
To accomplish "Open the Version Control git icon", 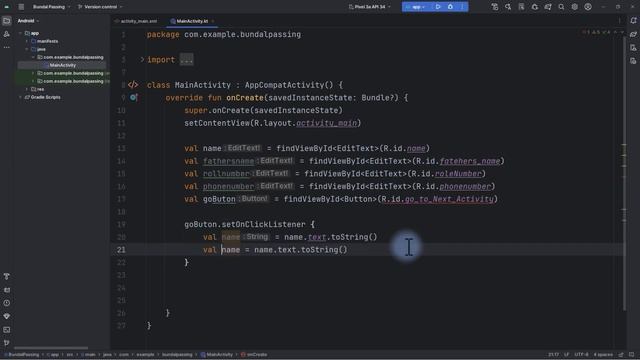I will tap(7, 343).
